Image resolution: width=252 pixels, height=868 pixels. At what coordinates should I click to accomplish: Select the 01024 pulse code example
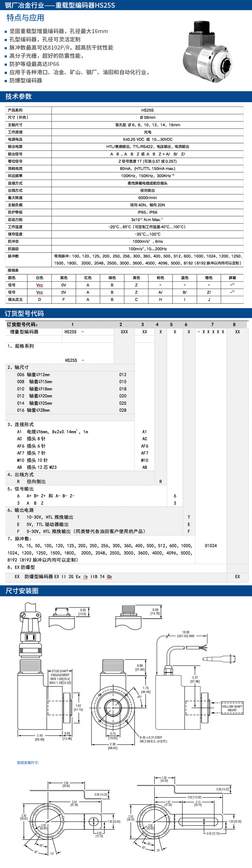tap(211, 546)
